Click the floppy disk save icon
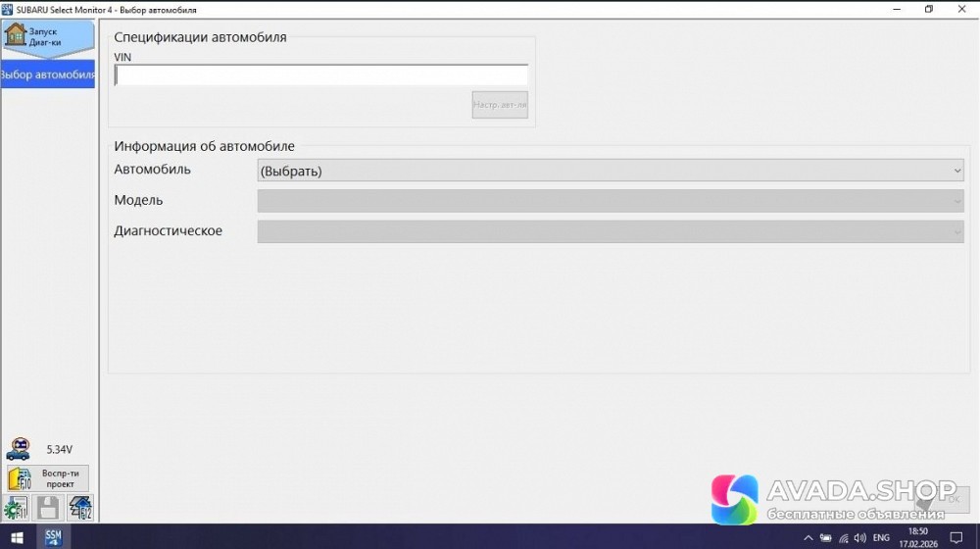Screen dimensions: 980x549 (x=48, y=508)
